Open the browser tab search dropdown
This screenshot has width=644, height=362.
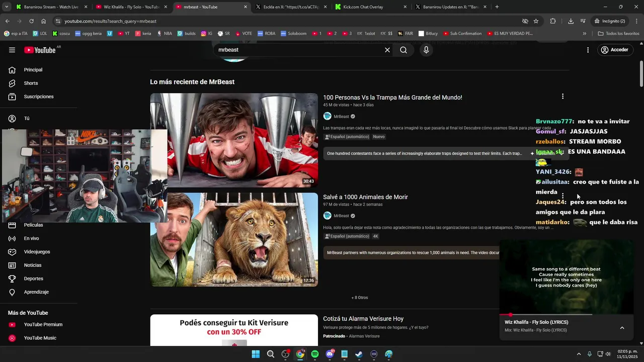(7, 7)
